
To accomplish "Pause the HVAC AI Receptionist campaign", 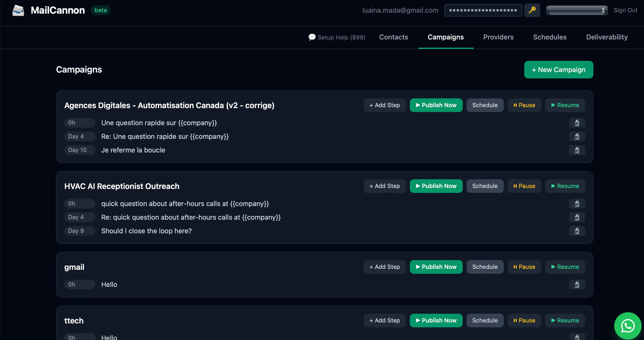I will [x=524, y=186].
